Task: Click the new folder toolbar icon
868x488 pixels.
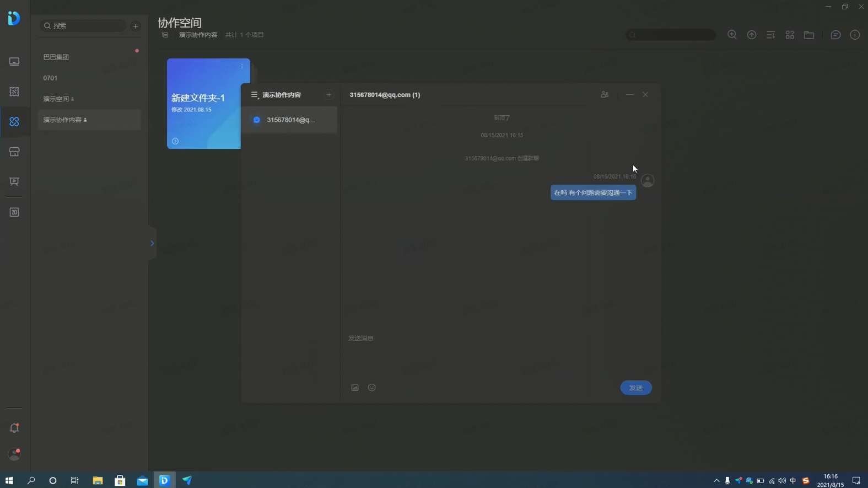Action: coord(809,35)
